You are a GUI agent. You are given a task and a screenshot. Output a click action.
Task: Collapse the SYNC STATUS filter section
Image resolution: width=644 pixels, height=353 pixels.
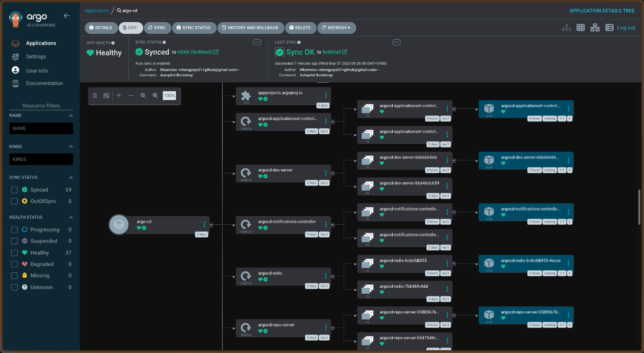[71, 177]
